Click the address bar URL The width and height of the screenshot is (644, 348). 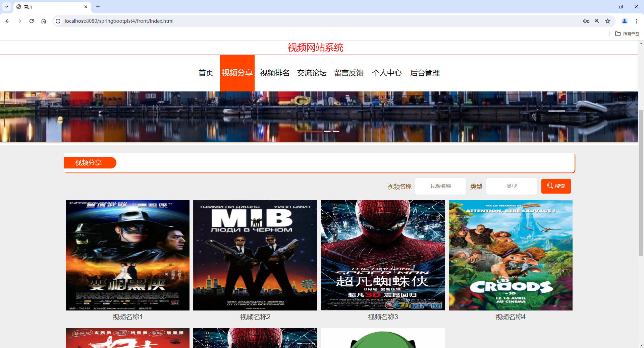tap(119, 21)
